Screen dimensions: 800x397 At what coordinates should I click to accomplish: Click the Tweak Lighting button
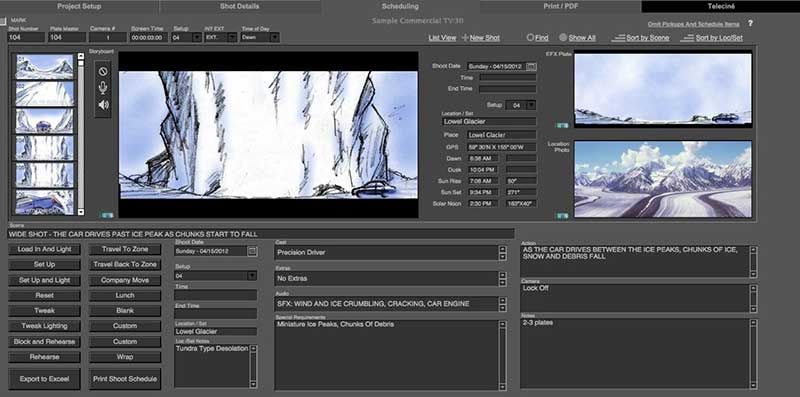pyautogui.click(x=44, y=326)
